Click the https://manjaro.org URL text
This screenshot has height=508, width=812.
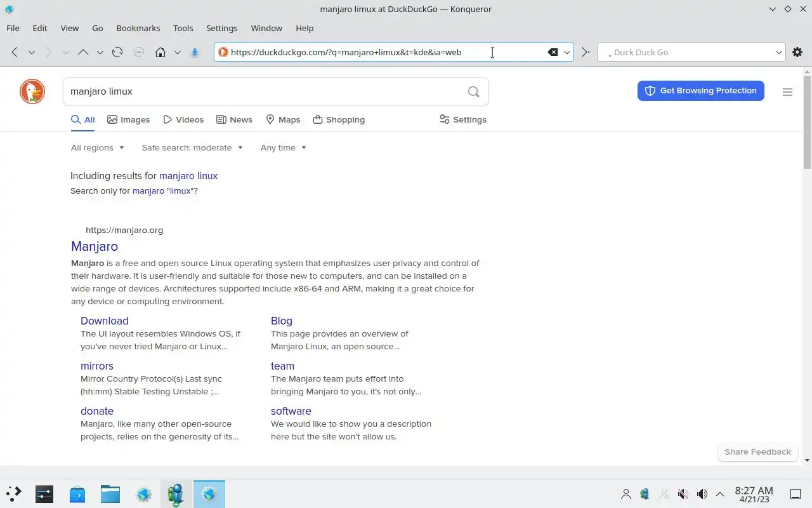tap(124, 230)
